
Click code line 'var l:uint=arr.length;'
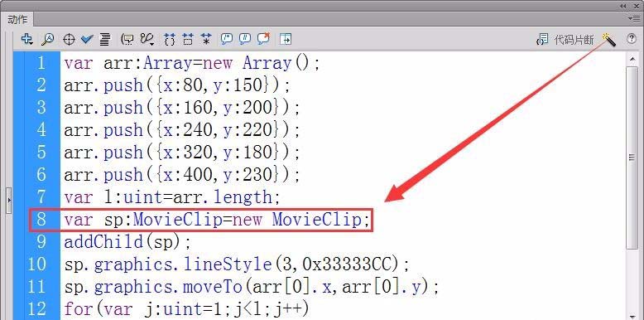click(x=171, y=196)
